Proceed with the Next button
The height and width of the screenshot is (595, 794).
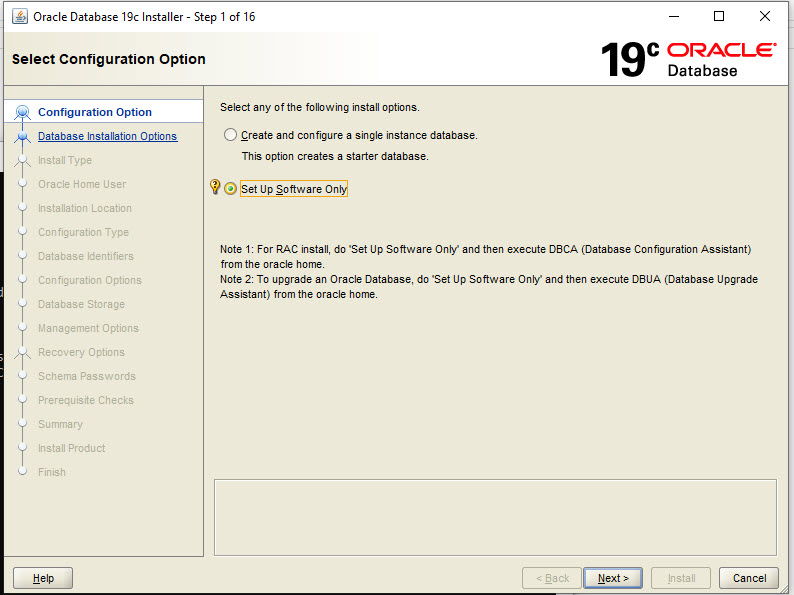pyautogui.click(x=613, y=578)
